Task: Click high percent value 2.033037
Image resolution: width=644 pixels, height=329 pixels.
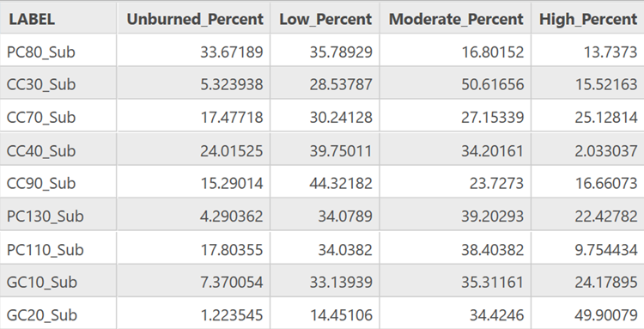Action: click(606, 151)
